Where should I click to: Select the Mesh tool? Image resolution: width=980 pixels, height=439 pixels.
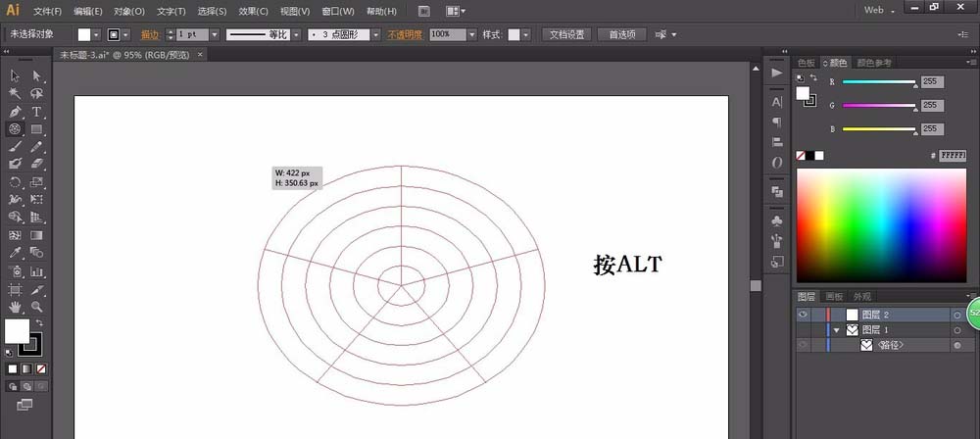[x=15, y=235]
